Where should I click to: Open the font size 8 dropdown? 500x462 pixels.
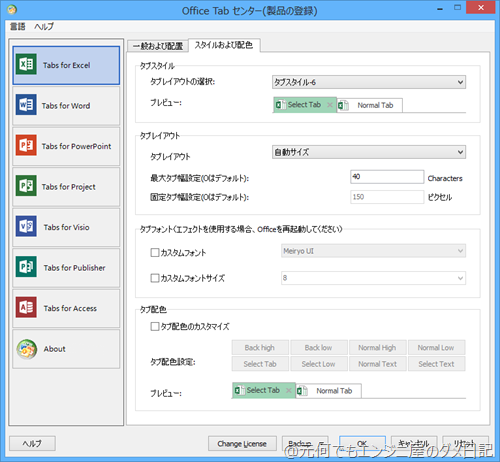pyautogui.click(x=373, y=278)
